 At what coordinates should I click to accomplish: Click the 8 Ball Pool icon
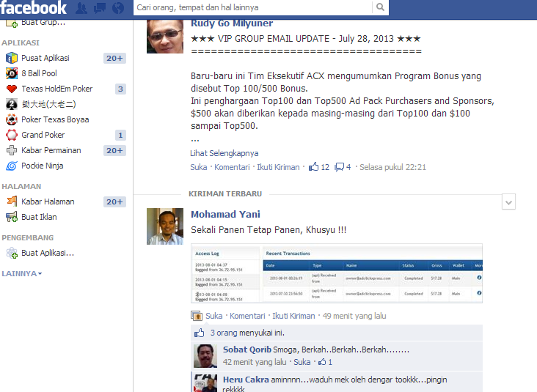(x=12, y=73)
